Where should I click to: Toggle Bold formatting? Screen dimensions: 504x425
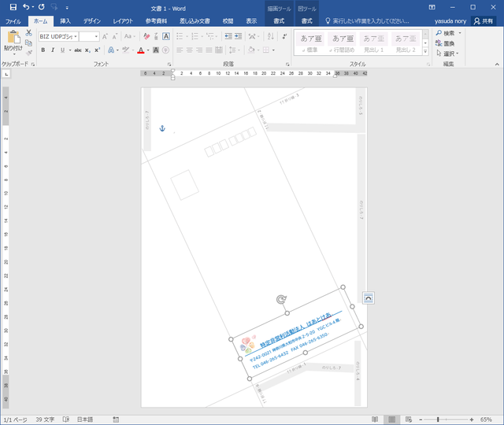pos(43,50)
